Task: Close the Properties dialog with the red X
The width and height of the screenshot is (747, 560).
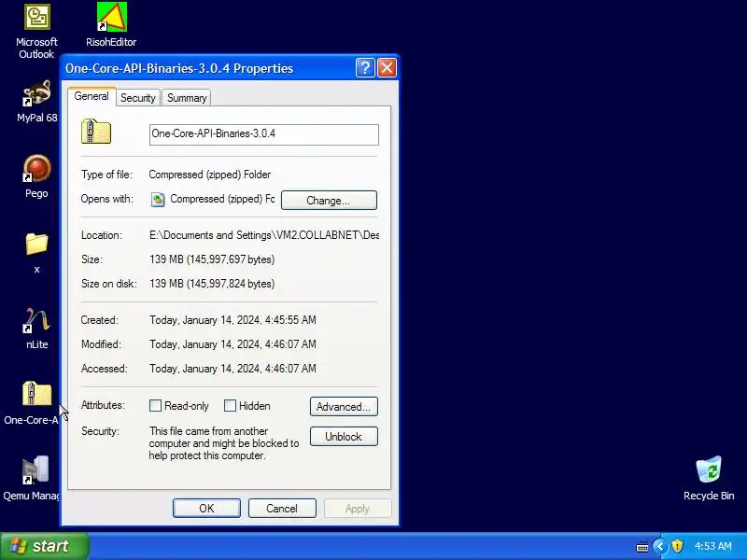Action: click(387, 67)
